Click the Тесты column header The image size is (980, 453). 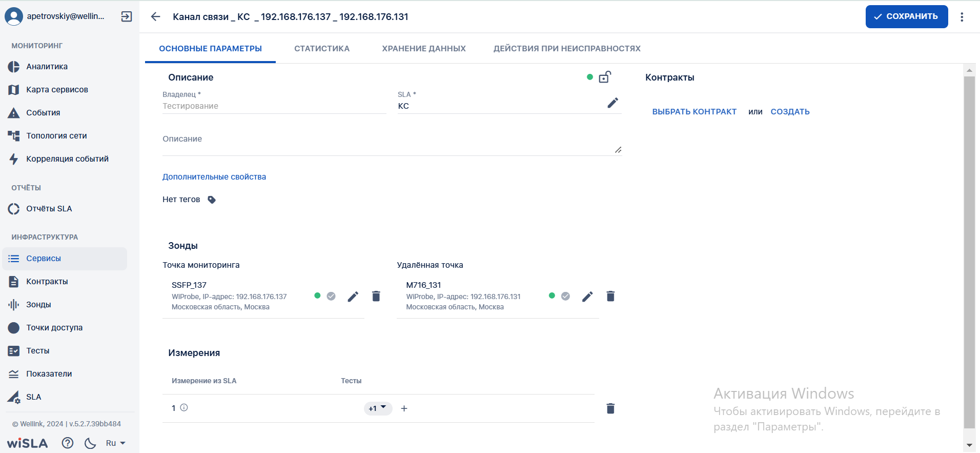351,381
